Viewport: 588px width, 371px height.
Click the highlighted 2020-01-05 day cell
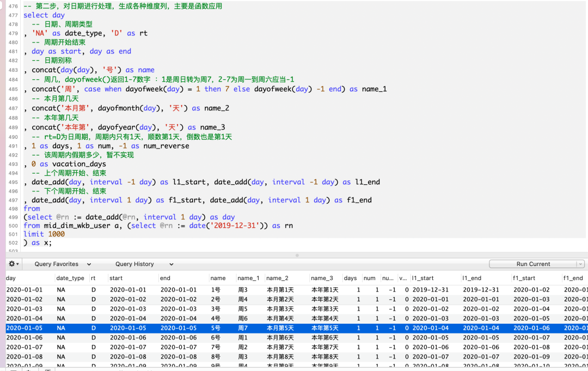(x=24, y=328)
